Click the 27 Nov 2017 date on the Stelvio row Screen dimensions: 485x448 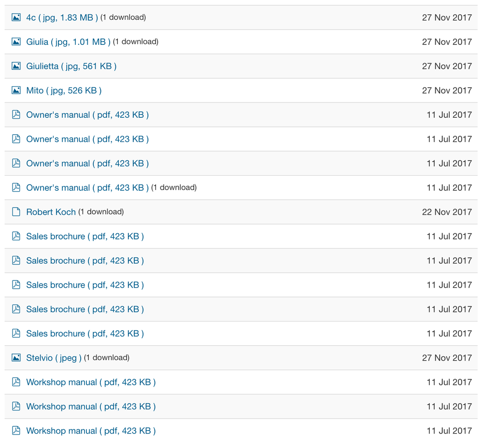pyautogui.click(x=447, y=358)
